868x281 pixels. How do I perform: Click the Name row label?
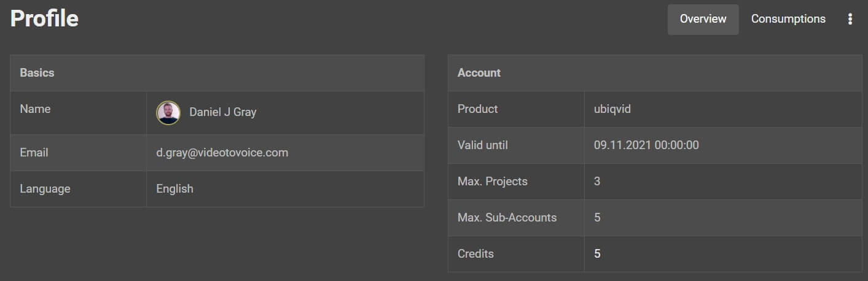click(x=35, y=109)
